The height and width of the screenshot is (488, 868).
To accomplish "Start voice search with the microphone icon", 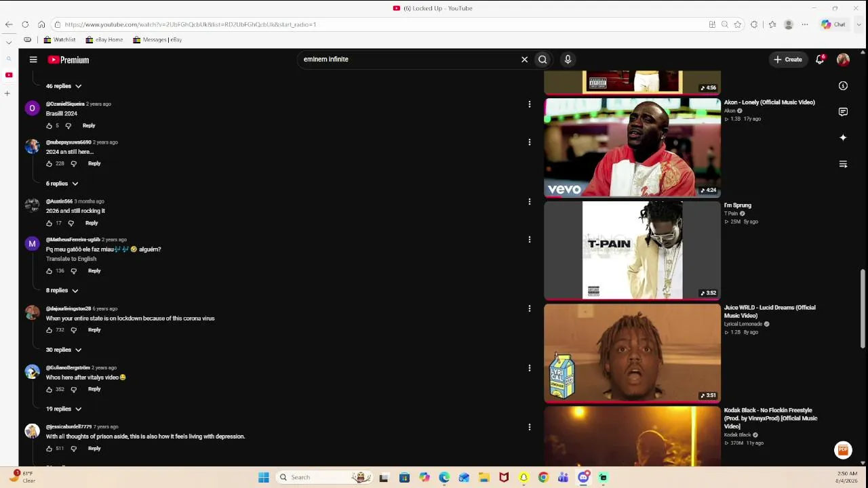I will pyautogui.click(x=568, y=60).
